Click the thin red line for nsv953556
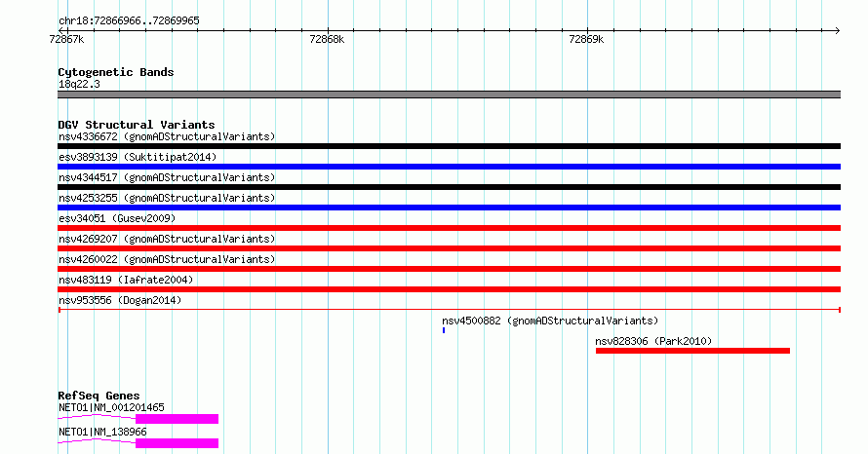This screenshot has height=454, width=868. coord(449,310)
